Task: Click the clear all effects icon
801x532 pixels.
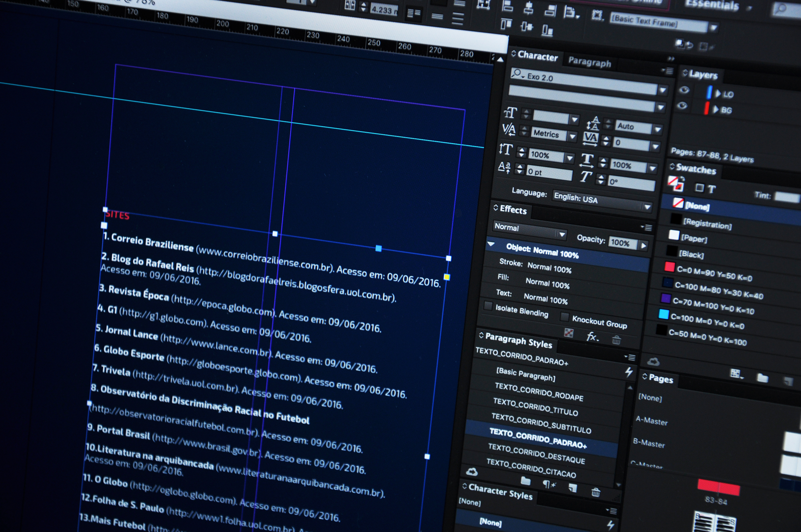Action: tap(569, 333)
